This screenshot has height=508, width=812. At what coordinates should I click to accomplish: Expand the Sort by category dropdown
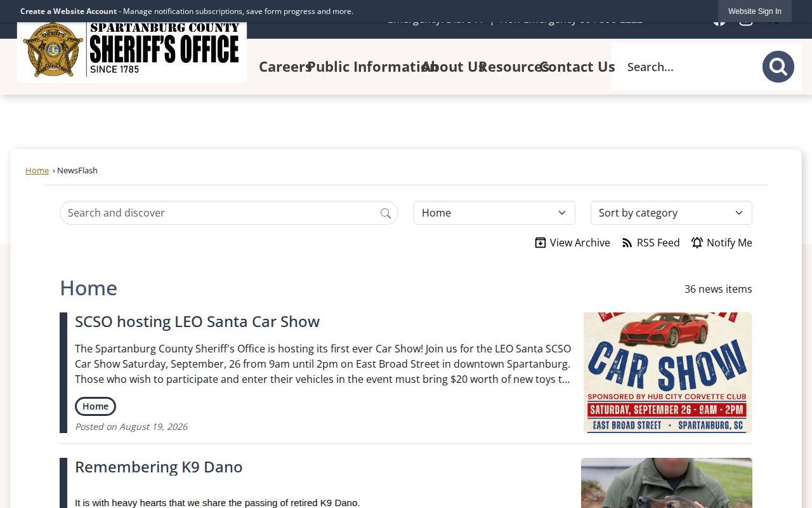pyautogui.click(x=671, y=213)
